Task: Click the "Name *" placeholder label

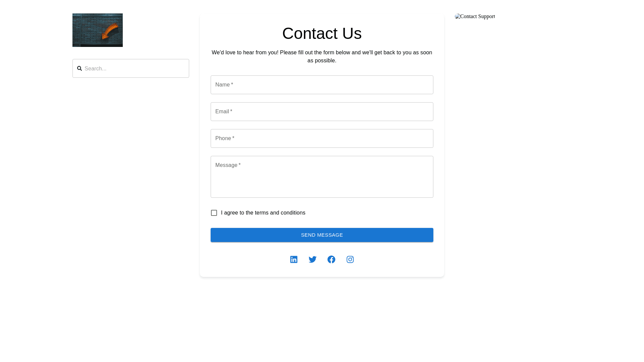Action: click(224, 85)
